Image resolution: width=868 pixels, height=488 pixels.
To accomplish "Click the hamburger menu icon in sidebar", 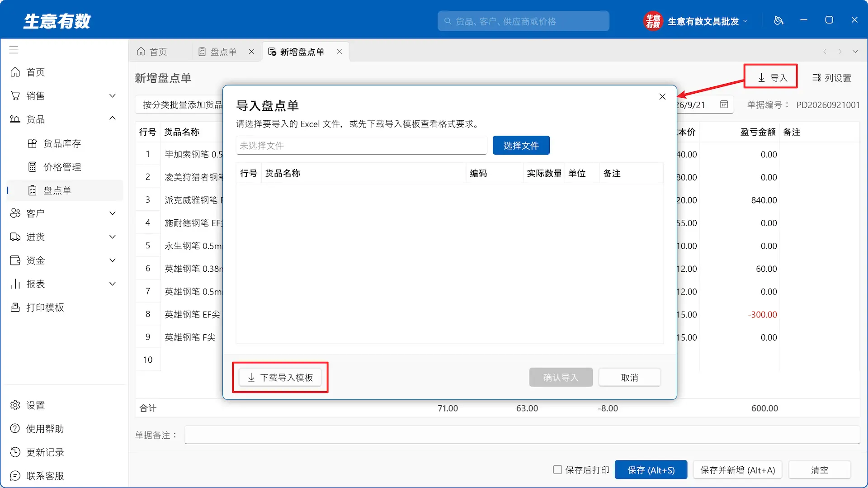I will coord(14,50).
